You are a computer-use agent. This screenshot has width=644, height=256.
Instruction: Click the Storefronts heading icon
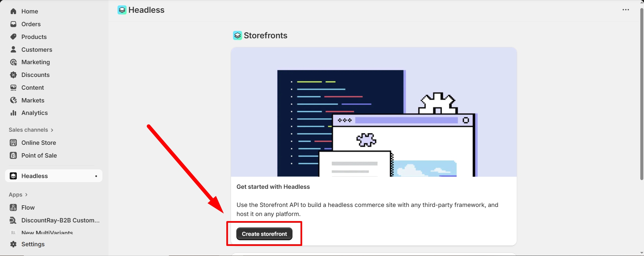[x=237, y=35]
